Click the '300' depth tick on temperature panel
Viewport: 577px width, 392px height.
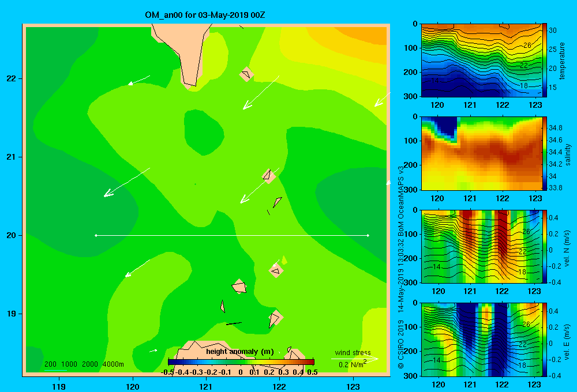tap(411, 96)
